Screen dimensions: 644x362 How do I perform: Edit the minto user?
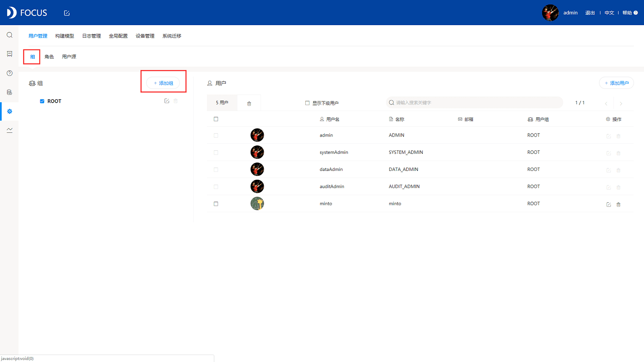[x=608, y=204]
